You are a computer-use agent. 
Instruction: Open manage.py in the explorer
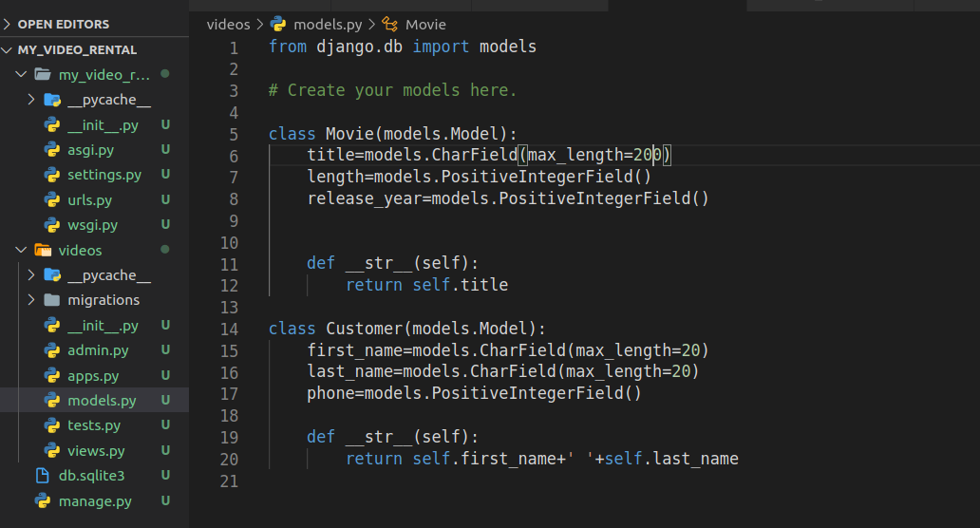click(95, 501)
